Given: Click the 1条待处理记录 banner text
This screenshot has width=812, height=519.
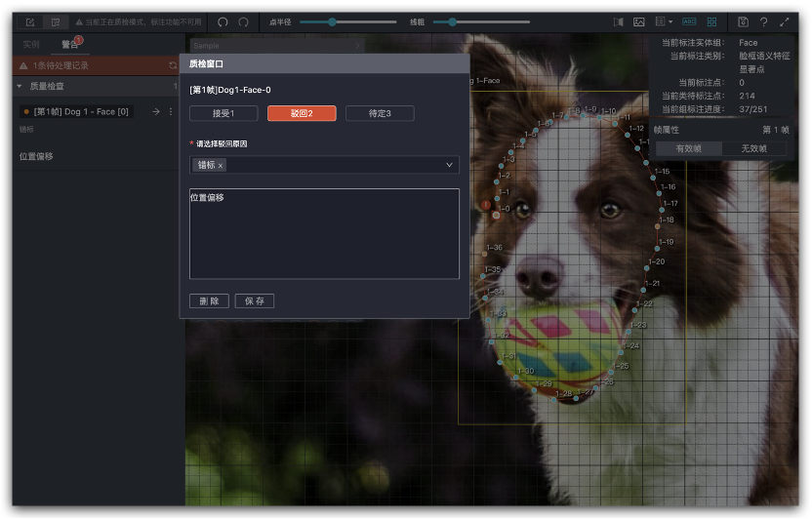Looking at the screenshot, I should click(x=61, y=65).
